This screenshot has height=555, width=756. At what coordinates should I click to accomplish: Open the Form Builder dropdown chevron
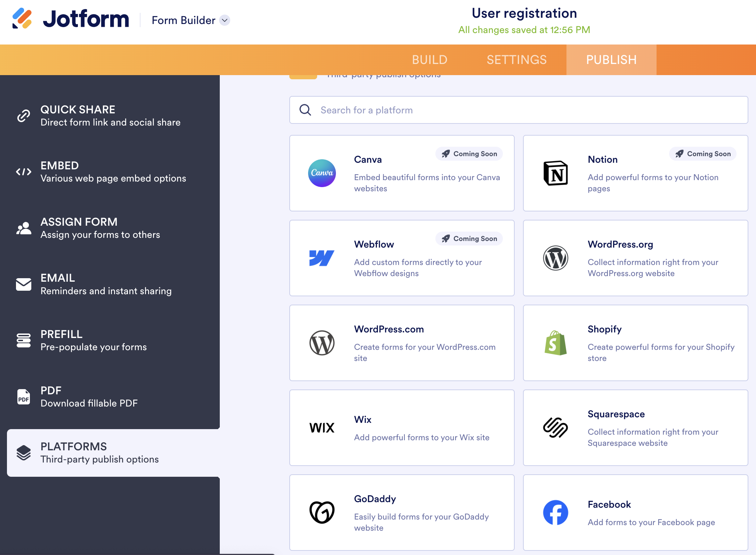click(225, 21)
